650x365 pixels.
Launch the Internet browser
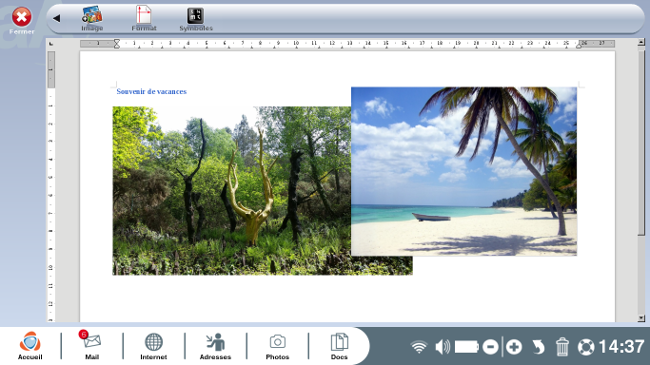(153, 345)
